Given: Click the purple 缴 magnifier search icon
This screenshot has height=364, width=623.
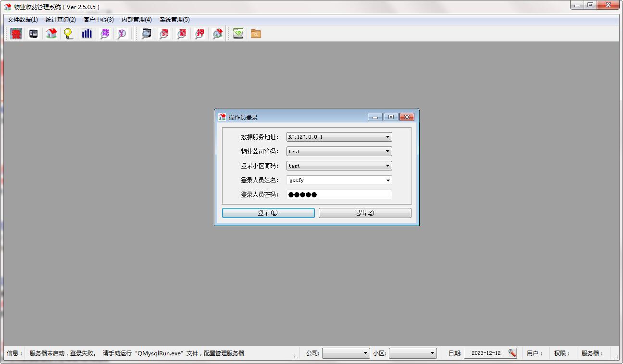Looking at the screenshot, I should [x=105, y=34].
